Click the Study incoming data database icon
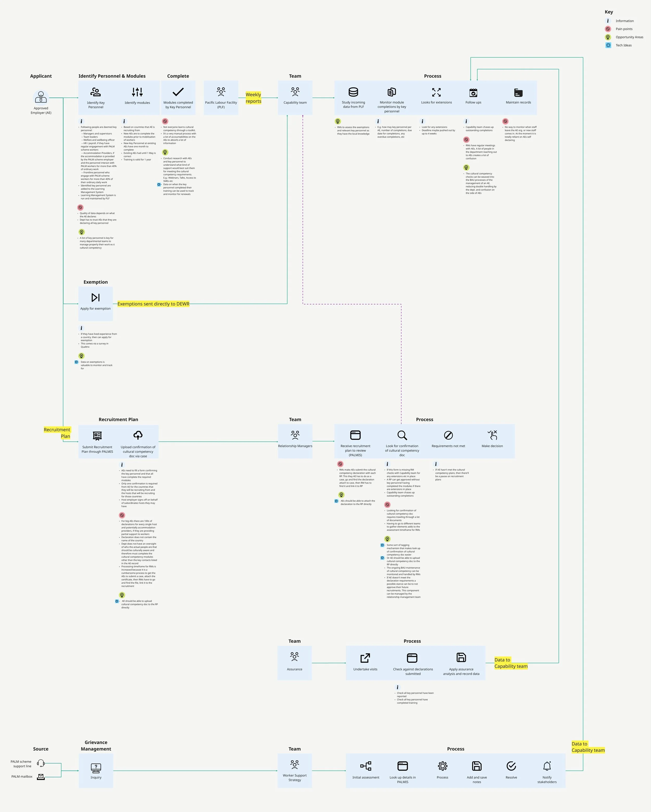The width and height of the screenshot is (651, 812). (x=353, y=92)
